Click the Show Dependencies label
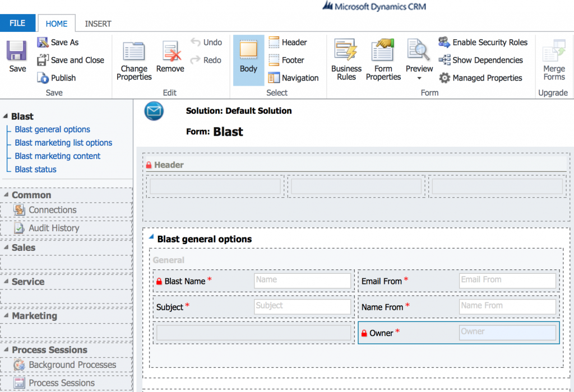Viewport: 574px width, 392px height. click(488, 60)
